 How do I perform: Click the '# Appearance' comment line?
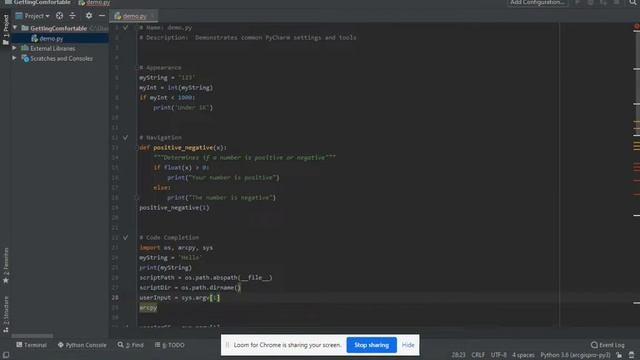pos(160,67)
